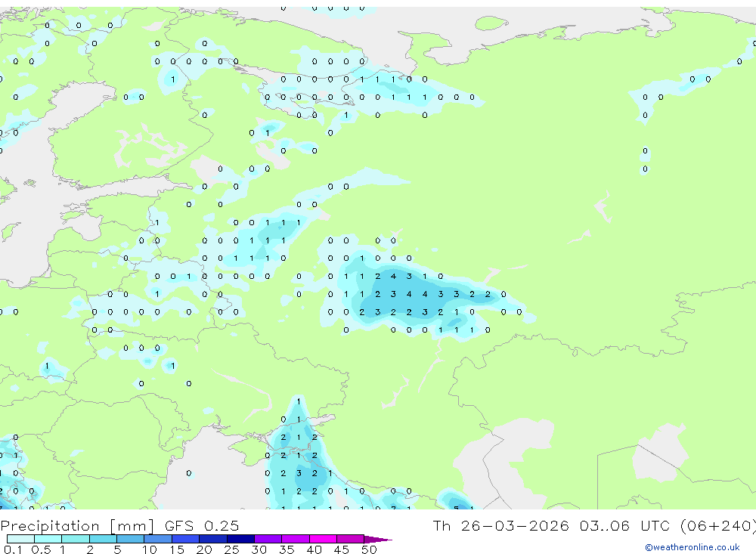
Task: Pick the 1–2 mm legend color swatch
Action: click(x=76, y=539)
